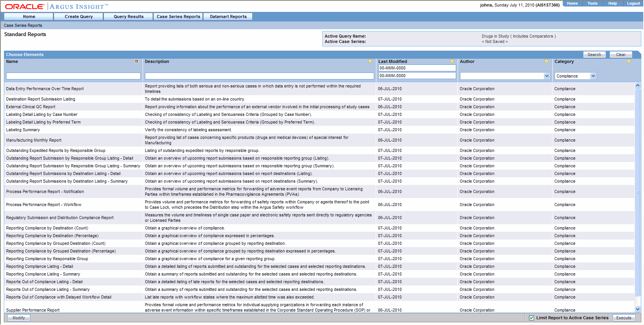Viewport: 644px width, 325px height.
Task: Open the Create Query tab
Action: coord(79,16)
